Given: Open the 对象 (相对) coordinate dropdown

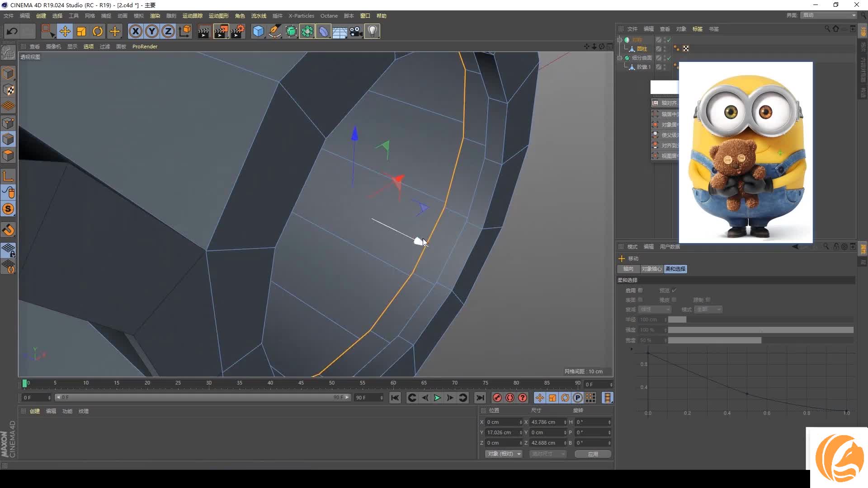Looking at the screenshot, I should pos(504,454).
